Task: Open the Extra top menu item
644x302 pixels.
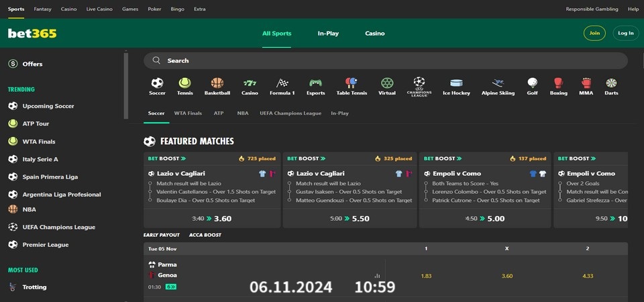Action: pyautogui.click(x=200, y=9)
